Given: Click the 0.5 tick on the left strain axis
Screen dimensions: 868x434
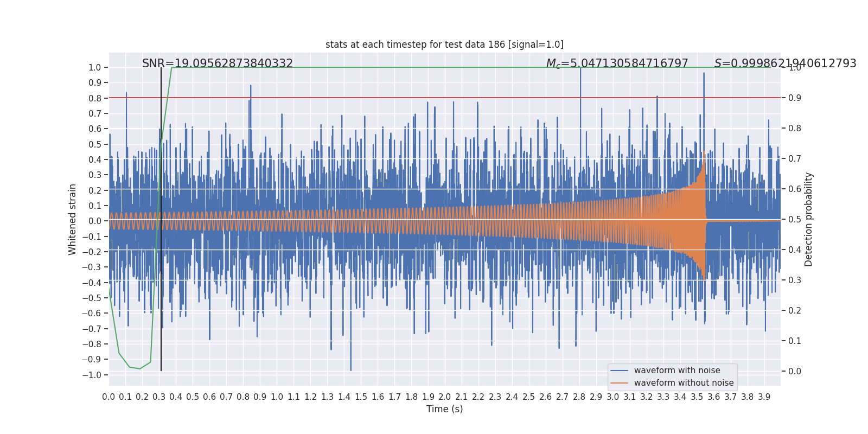Looking at the screenshot, I should 95,144.
